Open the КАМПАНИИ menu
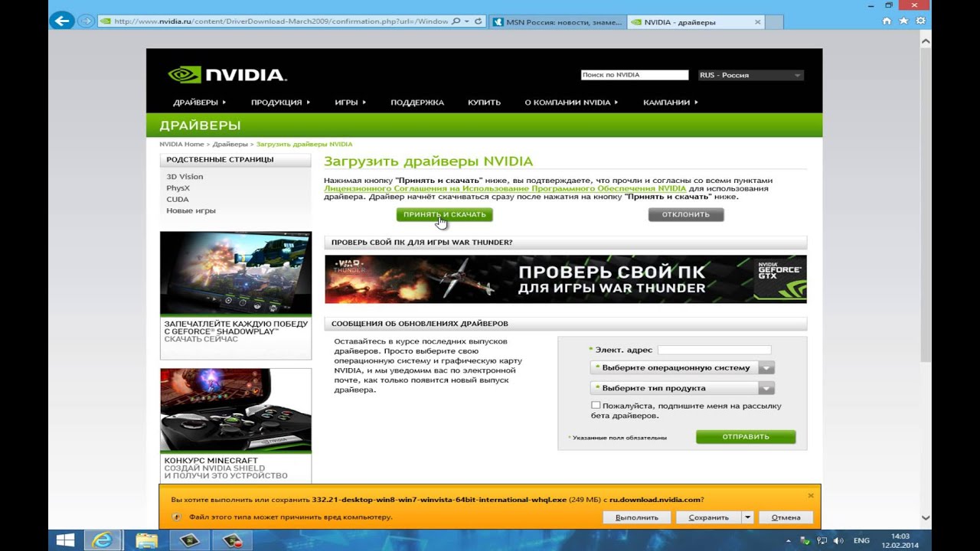 click(x=671, y=103)
